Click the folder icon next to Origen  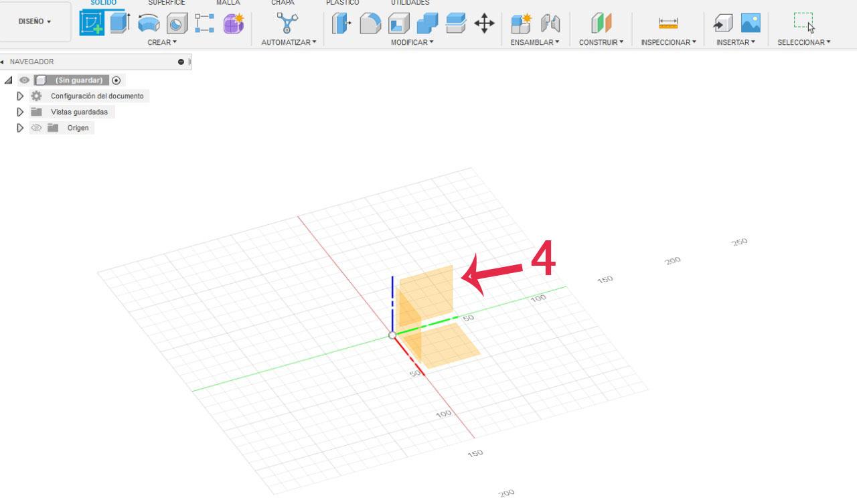[53, 128]
